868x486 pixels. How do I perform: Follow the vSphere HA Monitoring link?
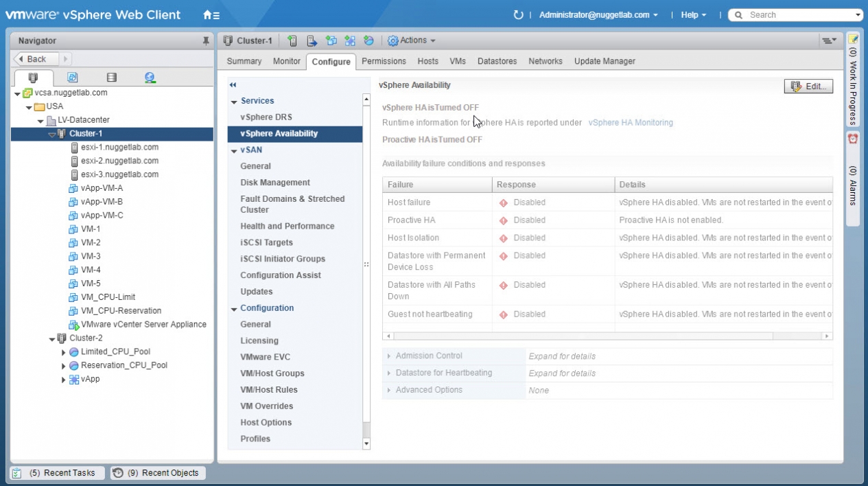631,123
